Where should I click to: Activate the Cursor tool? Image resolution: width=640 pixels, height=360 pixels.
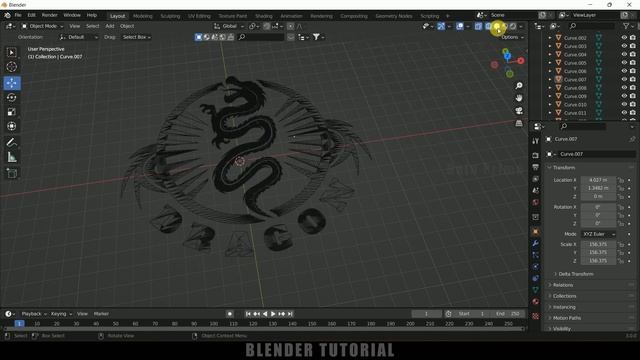(x=11, y=67)
